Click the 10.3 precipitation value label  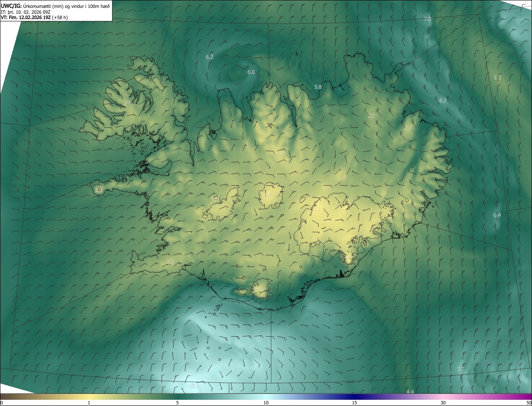(193, 386)
